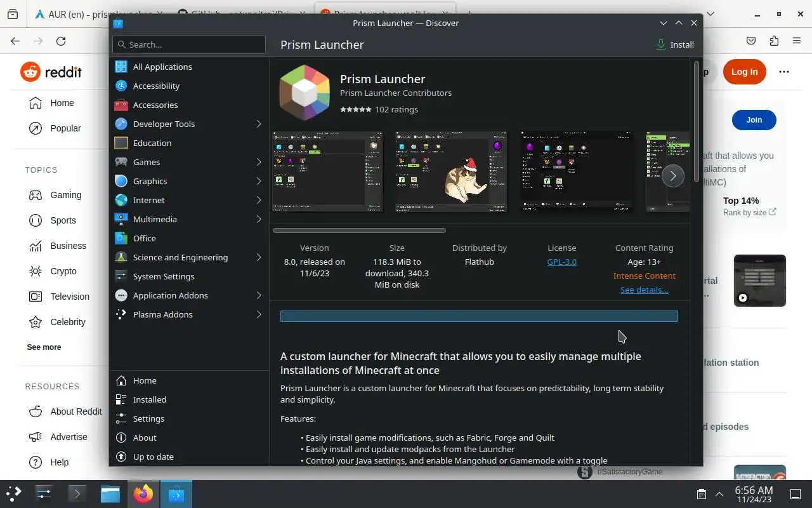Expand the Multimedia category arrow
Image resolution: width=812 pixels, height=508 pixels.
pos(259,219)
